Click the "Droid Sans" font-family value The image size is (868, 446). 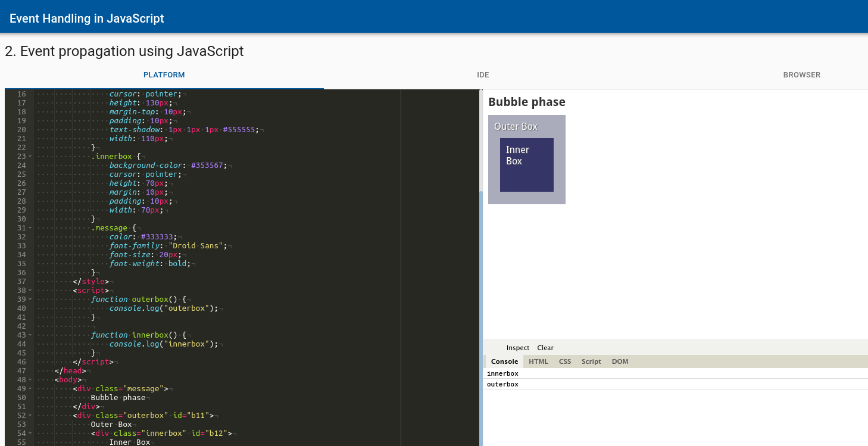click(x=196, y=246)
